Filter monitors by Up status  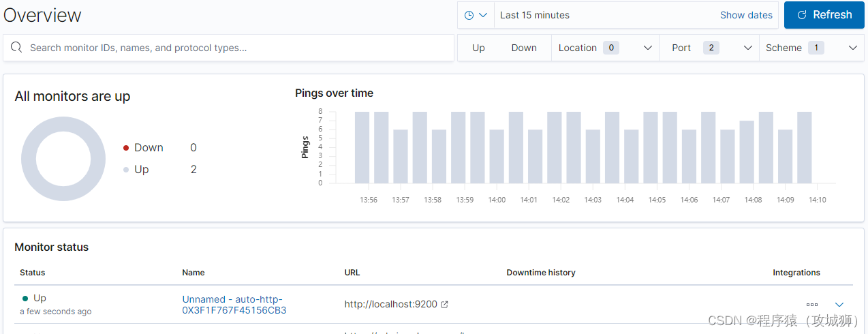(478, 48)
